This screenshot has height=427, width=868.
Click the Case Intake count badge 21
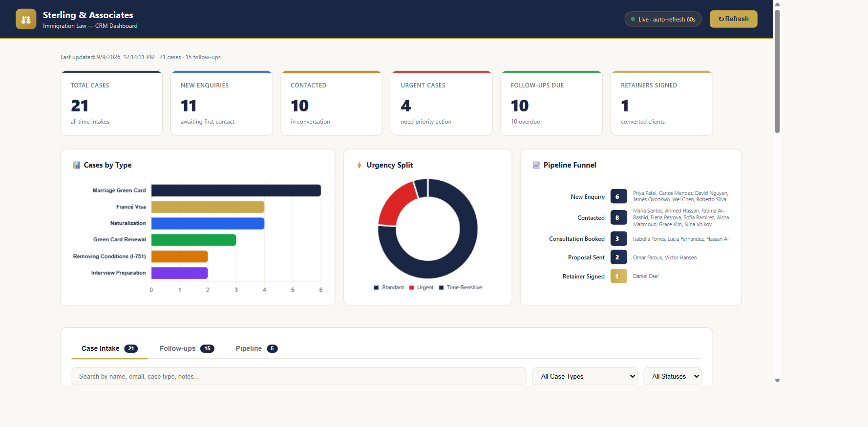click(x=131, y=348)
